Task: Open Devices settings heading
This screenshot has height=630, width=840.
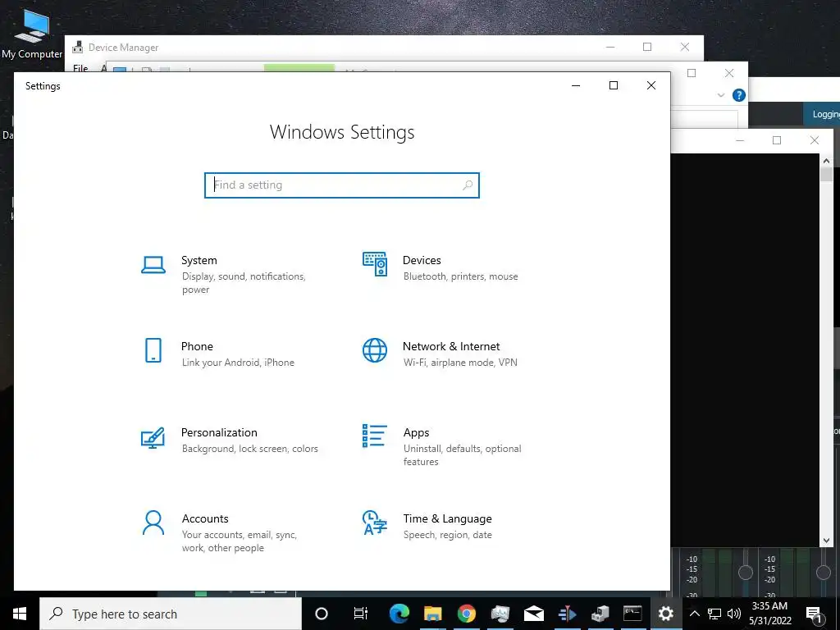Action: (422, 260)
